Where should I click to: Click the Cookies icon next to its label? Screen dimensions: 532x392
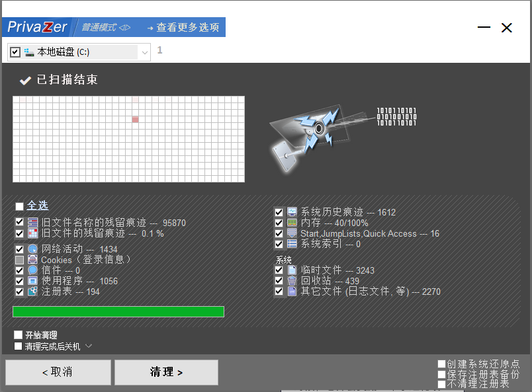[x=32, y=260]
